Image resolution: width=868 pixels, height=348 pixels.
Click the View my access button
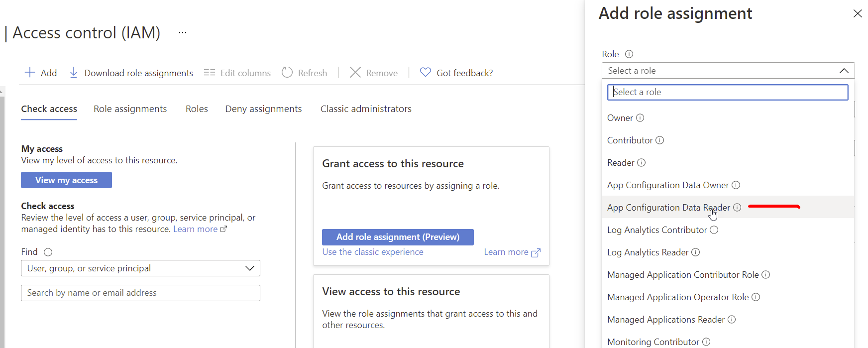click(x=66, y=180)
